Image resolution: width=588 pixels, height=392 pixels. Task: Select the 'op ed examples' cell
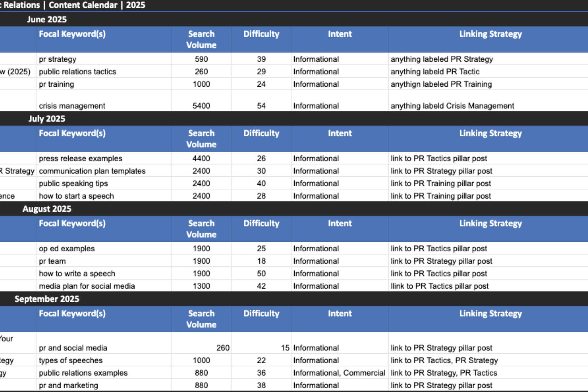(67, 248)
